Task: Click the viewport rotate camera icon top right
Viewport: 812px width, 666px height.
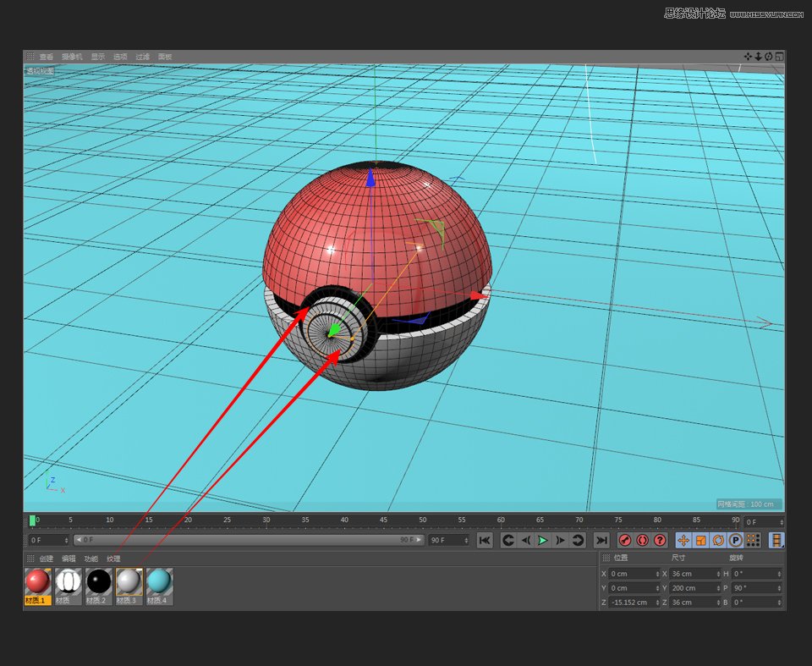Action: (x=768, y=56)
